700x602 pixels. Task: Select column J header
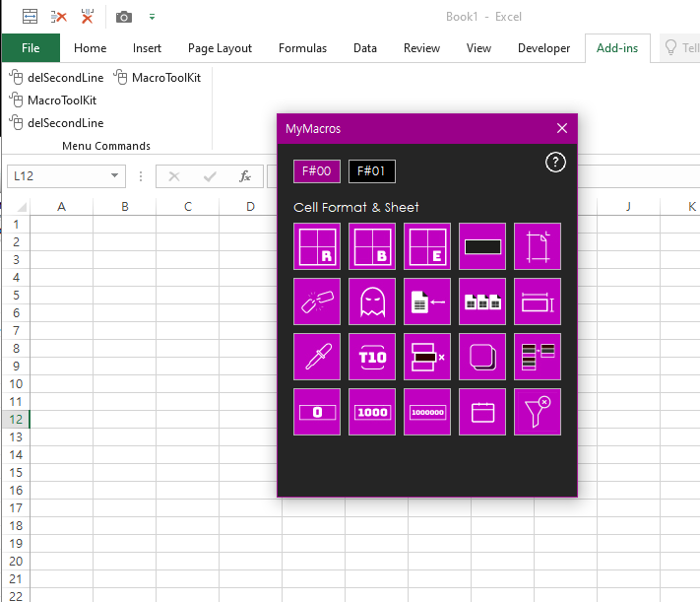(628, 207)
